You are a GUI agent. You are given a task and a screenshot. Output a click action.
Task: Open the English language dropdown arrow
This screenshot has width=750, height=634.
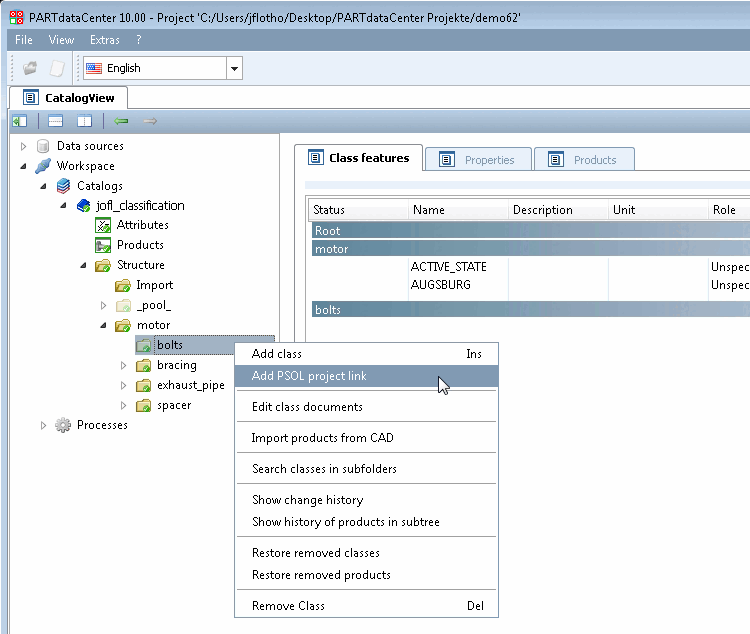[234, 68]
